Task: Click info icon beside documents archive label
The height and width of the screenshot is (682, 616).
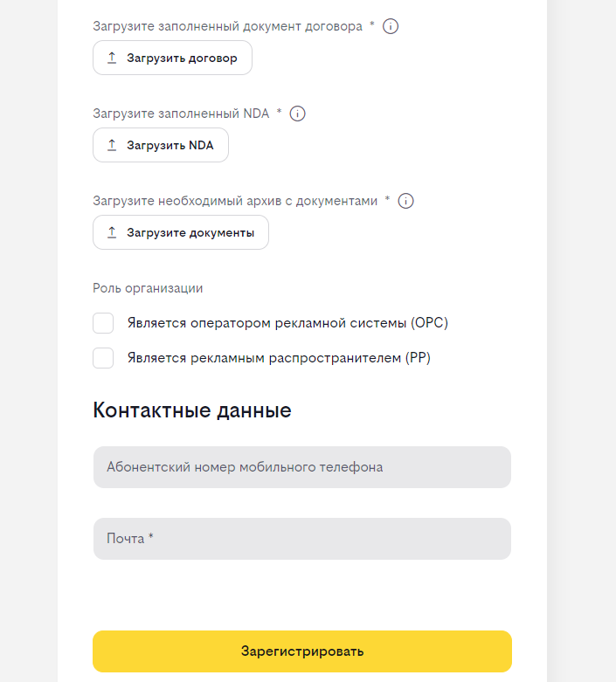Action: click(x=405, y=202)
